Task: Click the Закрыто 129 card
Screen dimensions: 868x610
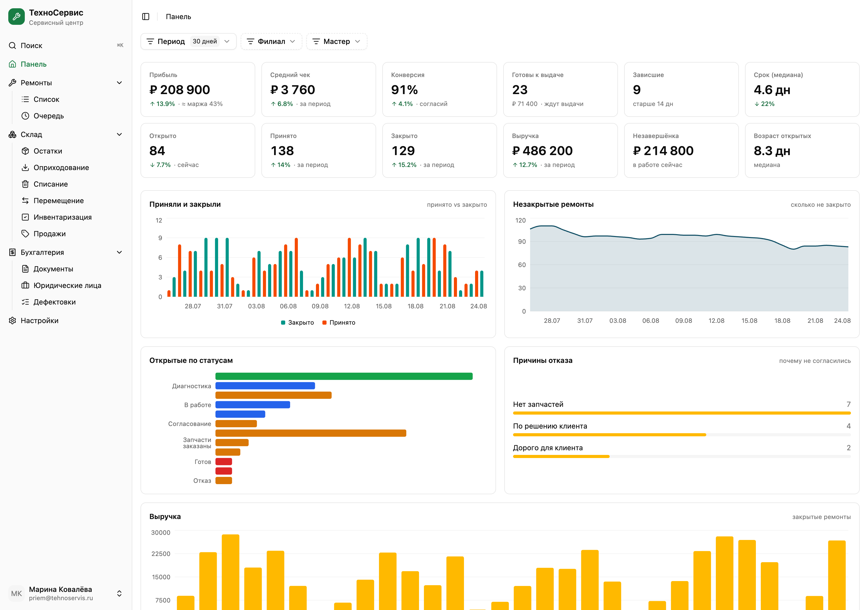Action: [x=440, y=150]
